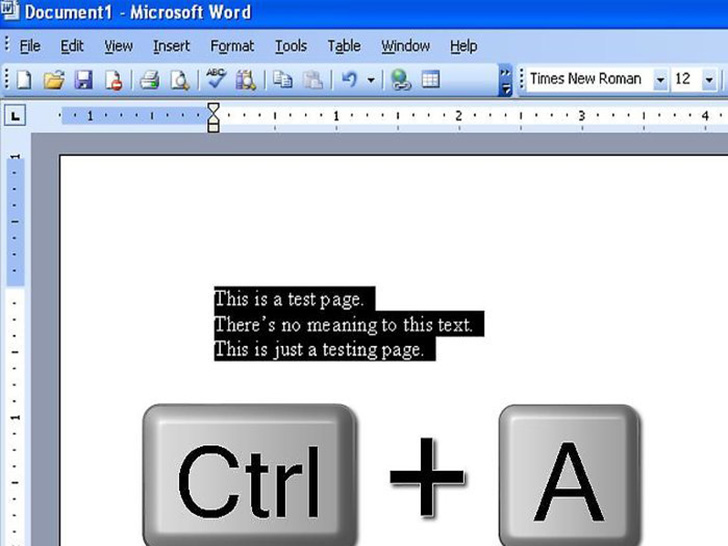Click the line "There's no meaning to this text."
728x546 pixels.
click(343, 324)
